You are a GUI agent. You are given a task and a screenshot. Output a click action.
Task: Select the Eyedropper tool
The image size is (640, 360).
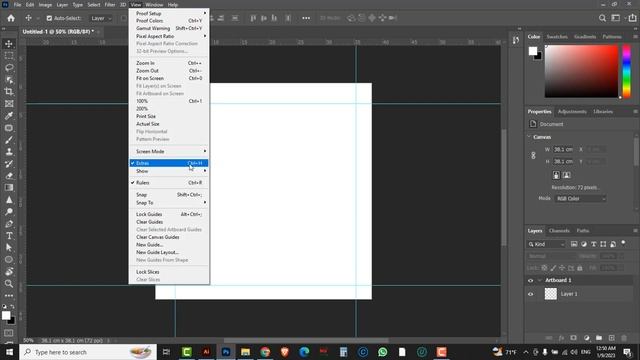[9, 116]
